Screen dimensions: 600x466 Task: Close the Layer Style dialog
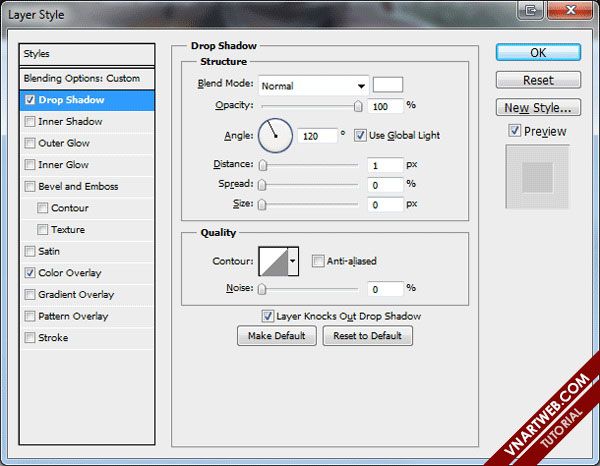[578, 10]
